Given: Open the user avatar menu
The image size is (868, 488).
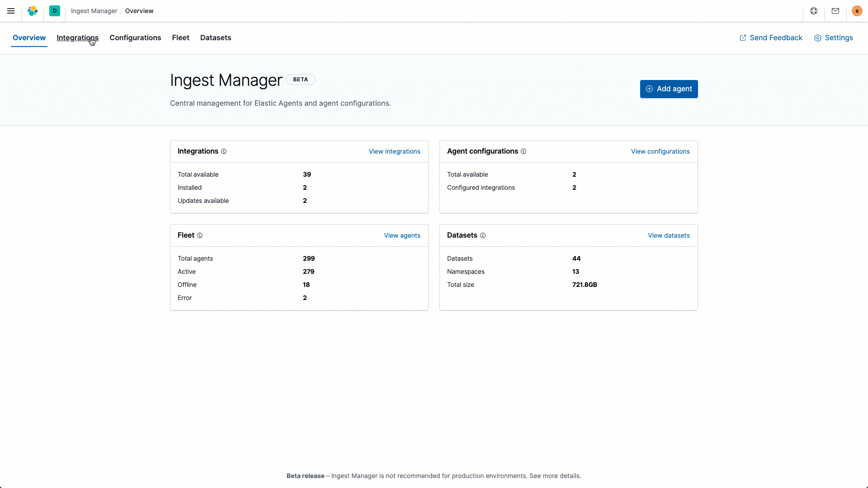Looking at the screenshot, I should pos(857,11).
